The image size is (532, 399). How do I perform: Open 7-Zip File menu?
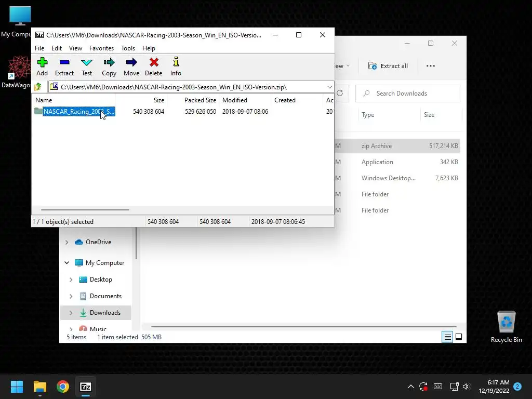(39, 48)
